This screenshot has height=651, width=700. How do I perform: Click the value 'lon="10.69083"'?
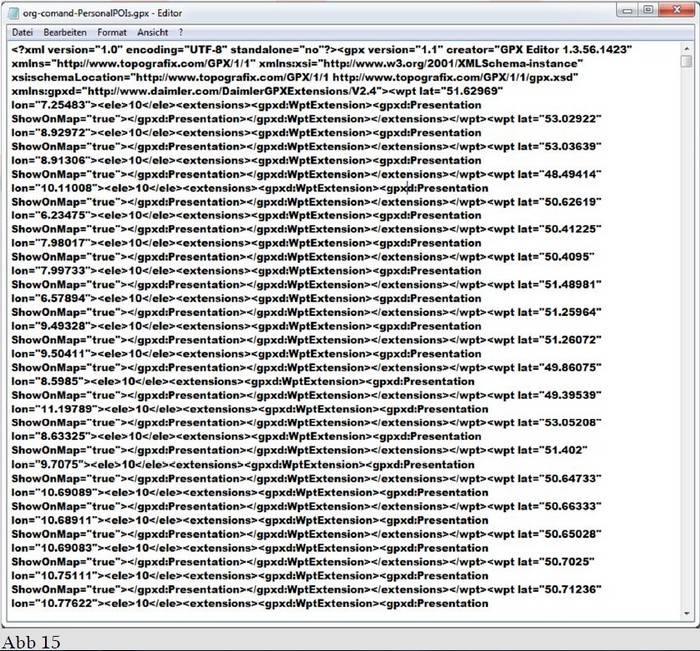click(55, 548)
